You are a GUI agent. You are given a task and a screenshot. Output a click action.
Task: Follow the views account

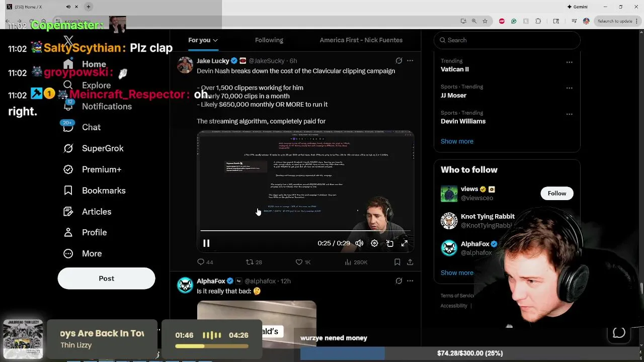click(556, 194)
